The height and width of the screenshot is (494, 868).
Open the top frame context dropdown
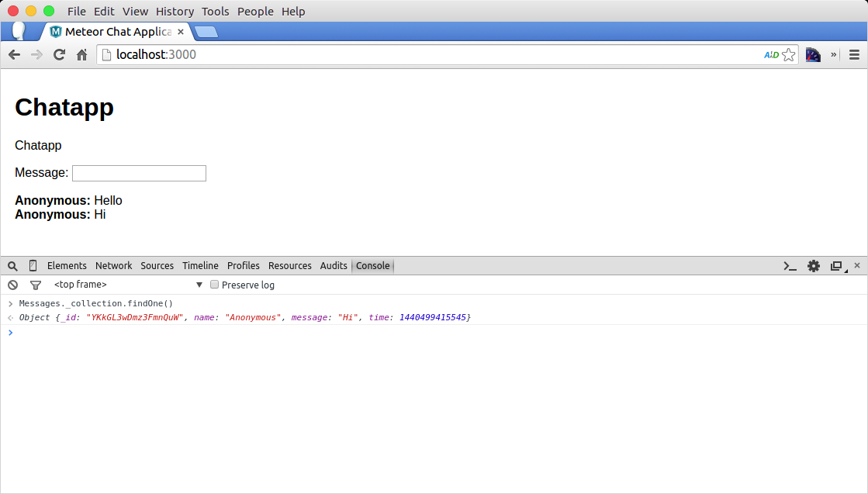[x=128, y=285]
